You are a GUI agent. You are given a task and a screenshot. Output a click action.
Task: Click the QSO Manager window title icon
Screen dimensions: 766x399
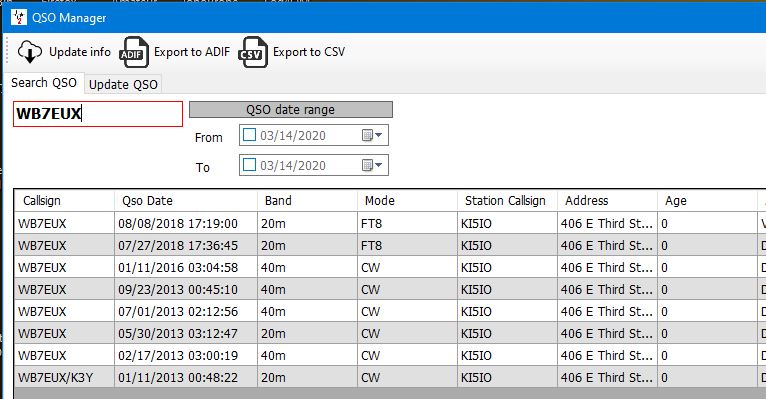(x=19, y=18)
